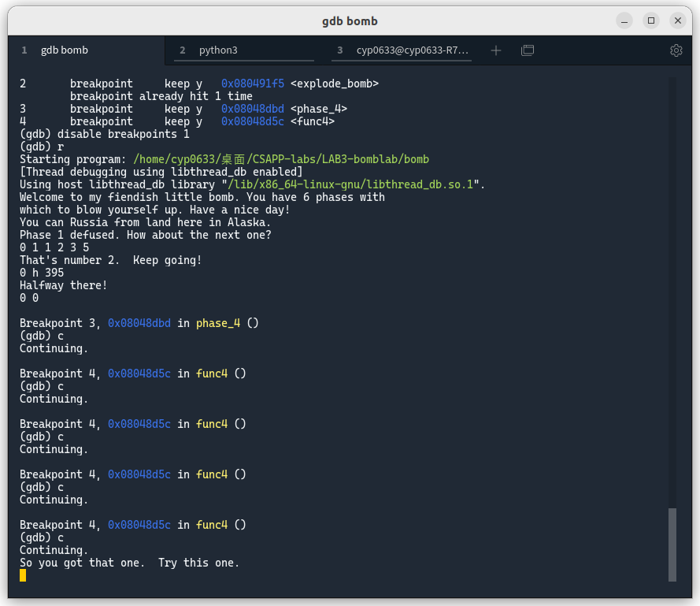Click the window title "gdb bomb" in the title bar

click(350, 21)
